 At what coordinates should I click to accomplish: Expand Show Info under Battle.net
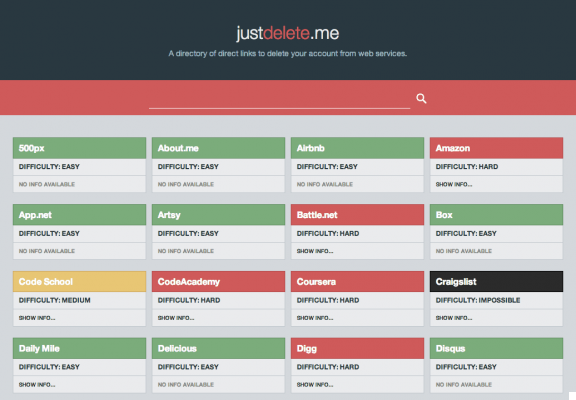click(315, 251)
